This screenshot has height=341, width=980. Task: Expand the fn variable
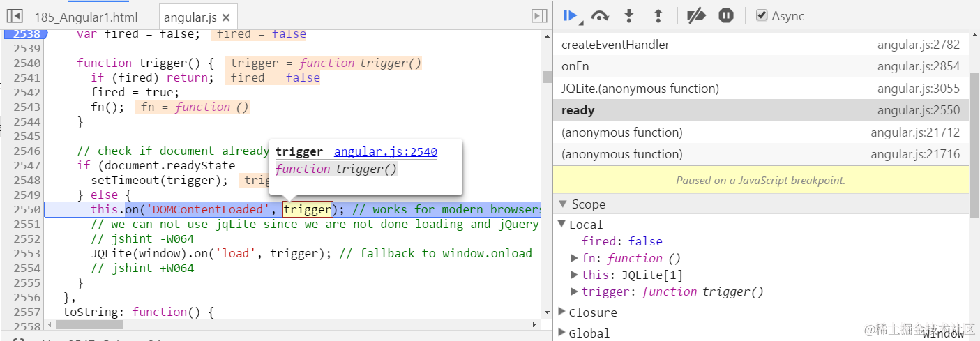coord(575,258)
